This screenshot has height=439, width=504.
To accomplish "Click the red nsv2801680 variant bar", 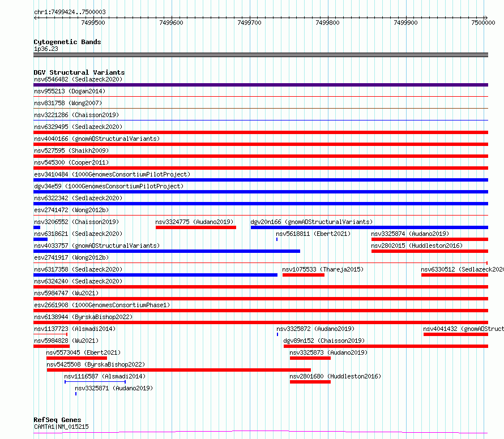I will [310, 382].
